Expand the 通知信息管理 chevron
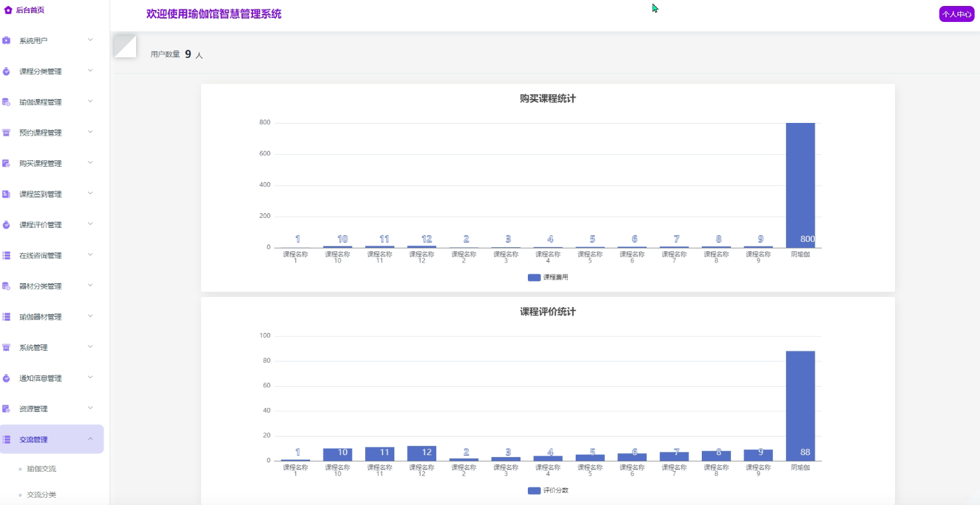This screenshot has height=505, width=980. pyautogui.click(x=90, y=377)
